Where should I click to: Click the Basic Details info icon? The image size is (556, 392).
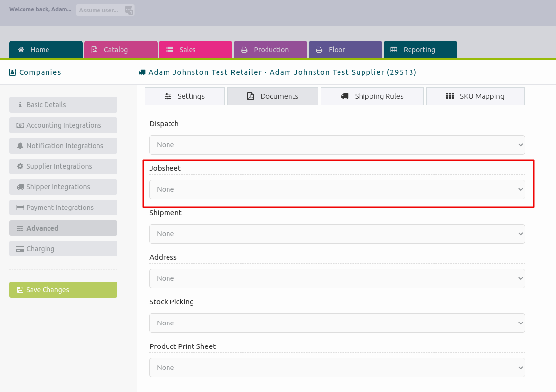[20, 104]
